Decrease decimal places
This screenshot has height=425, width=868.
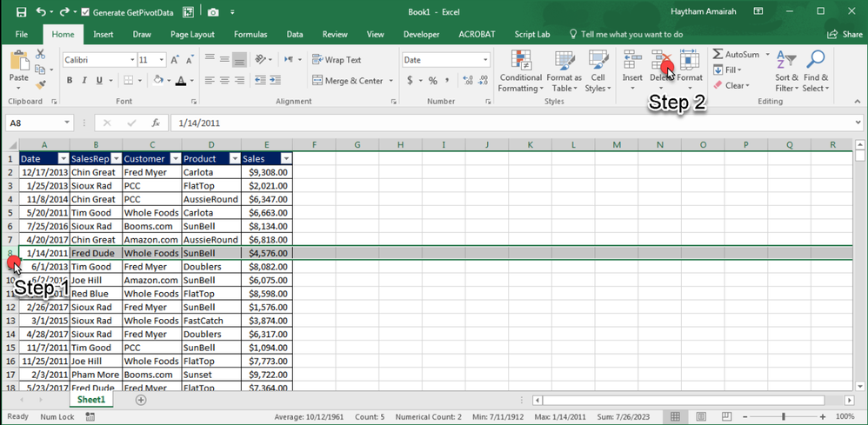coord(484,81)
